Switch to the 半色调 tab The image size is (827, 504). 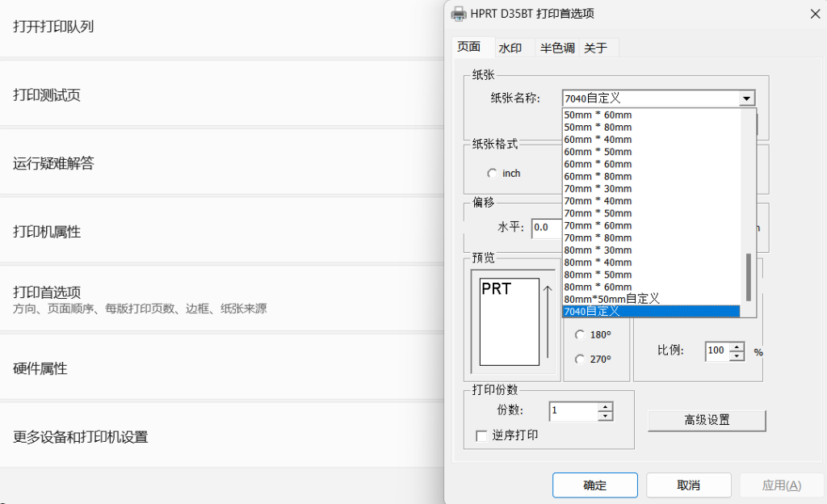click(x=557, y=48)
